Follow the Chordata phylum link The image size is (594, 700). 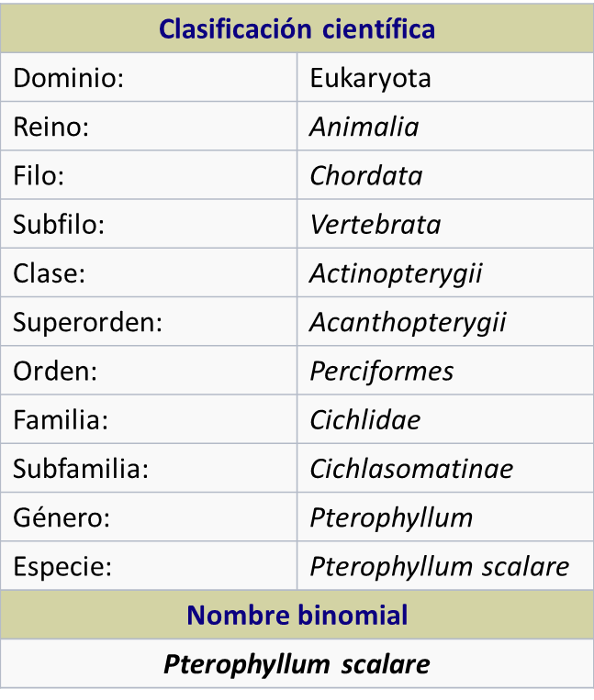pyautogui.click(x=366, y=175)
